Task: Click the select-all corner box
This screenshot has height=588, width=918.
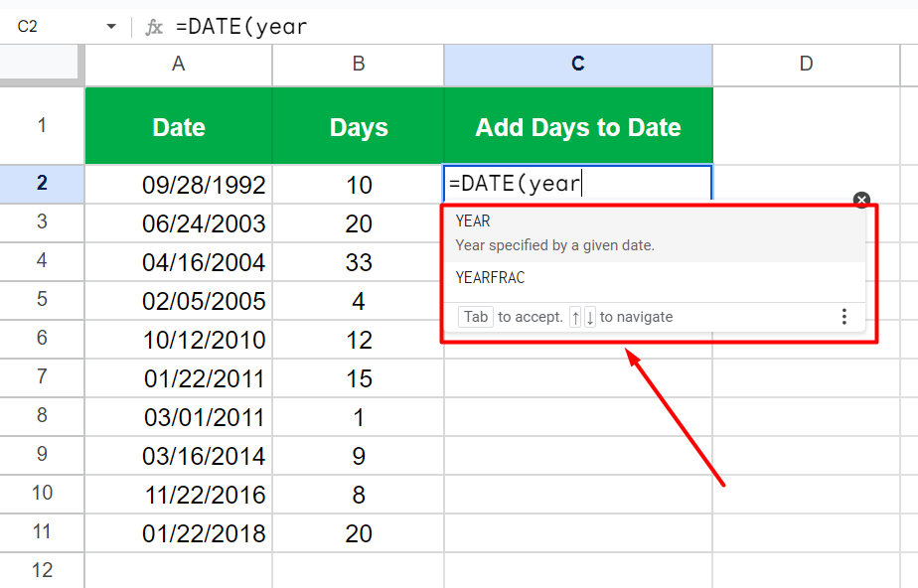Action: click(39, 62)
